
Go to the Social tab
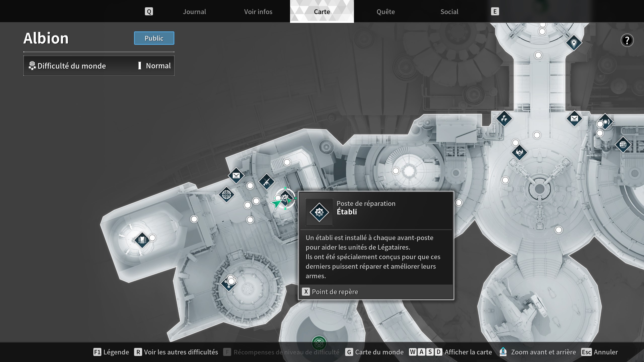[449, 12]
